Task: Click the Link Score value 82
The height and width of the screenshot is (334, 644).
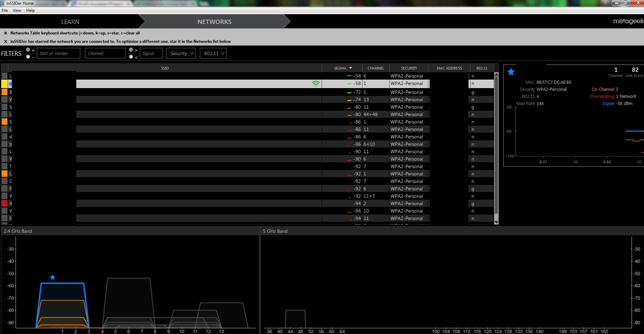Action: [635, 69]
